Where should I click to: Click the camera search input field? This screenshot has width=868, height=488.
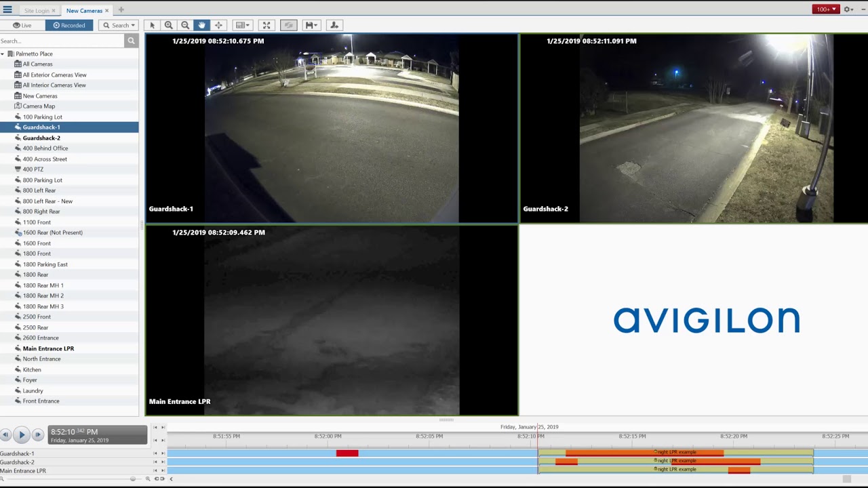coord(62,41)
